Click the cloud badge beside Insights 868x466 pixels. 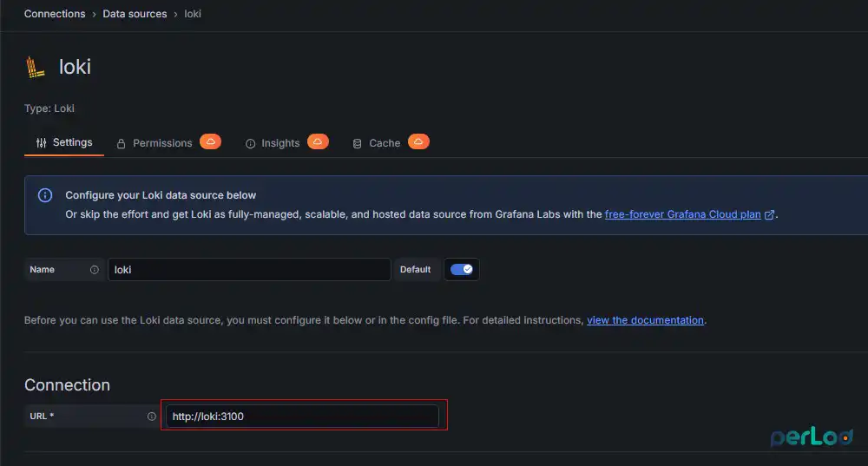[318, 141]
